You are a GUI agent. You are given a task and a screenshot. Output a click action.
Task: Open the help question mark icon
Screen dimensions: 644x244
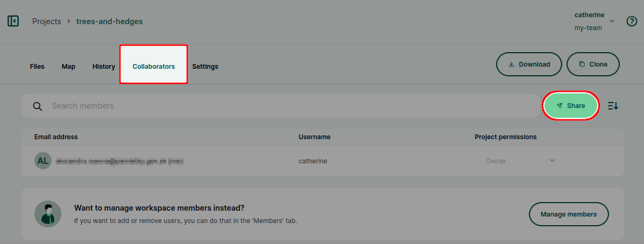(632, 21)
